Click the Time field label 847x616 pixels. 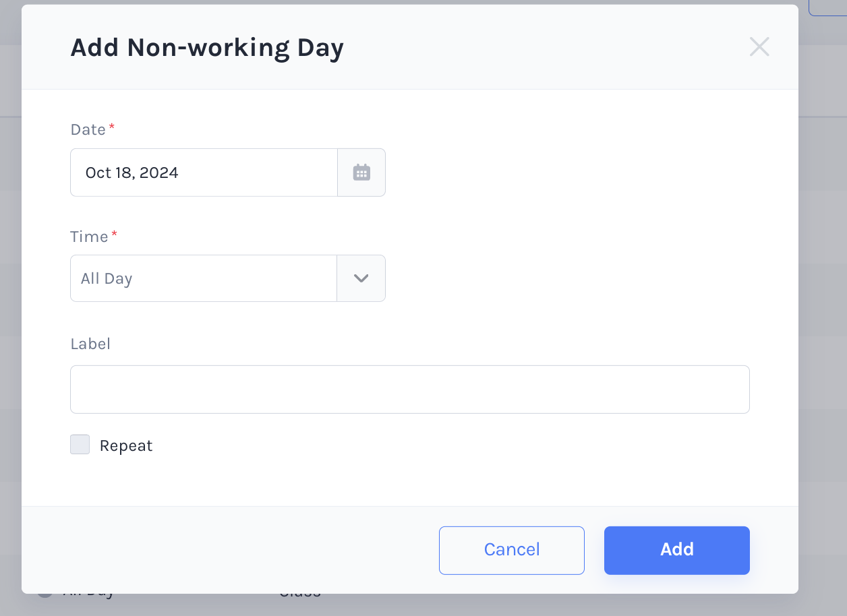pos(90,237)
